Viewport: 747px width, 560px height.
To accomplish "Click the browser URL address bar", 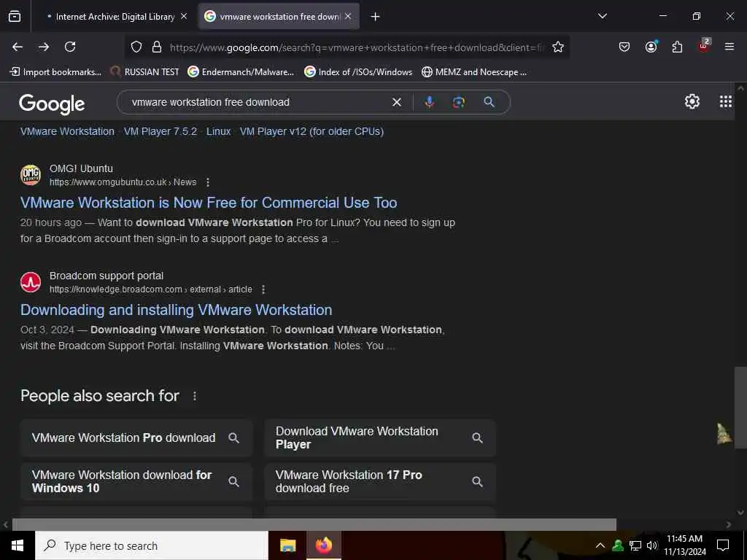I will 356,47.
